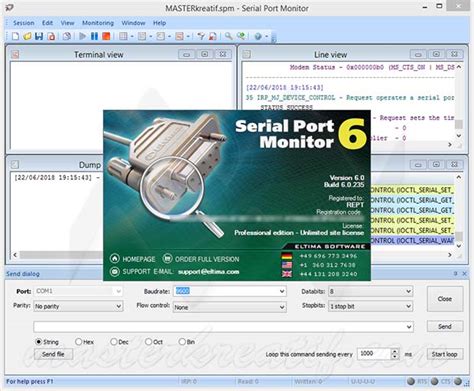The image size is (474, 391).
Task: Click ORDER FULL VERSION link
Action: coord(201,259)
